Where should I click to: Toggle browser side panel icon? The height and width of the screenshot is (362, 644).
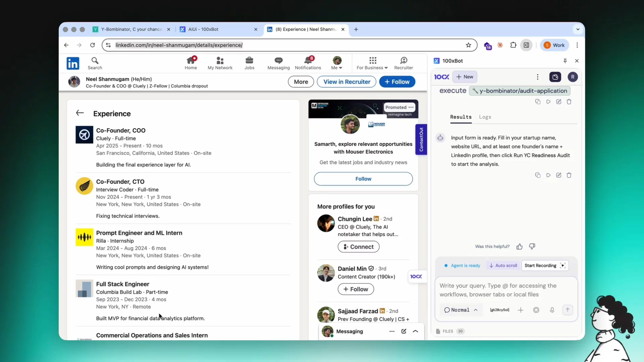pos(526,45)
